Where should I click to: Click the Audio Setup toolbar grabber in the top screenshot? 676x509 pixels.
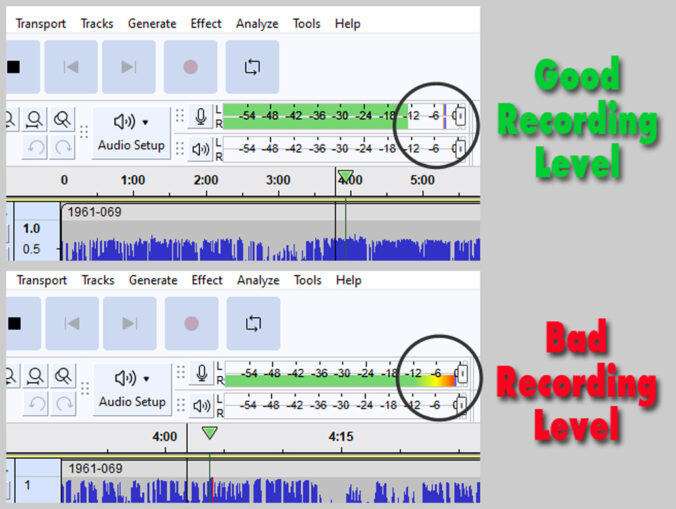coord(84,132)
